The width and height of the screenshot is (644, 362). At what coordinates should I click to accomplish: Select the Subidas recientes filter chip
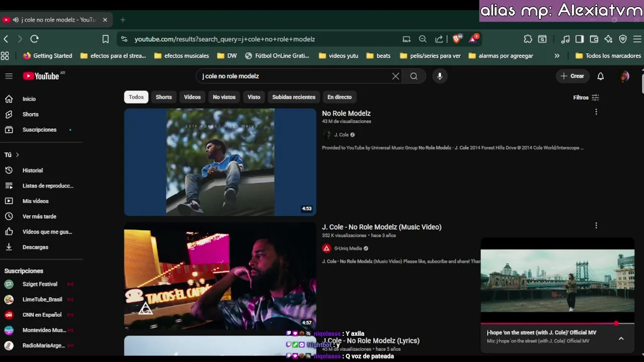[x=294, y=97]
